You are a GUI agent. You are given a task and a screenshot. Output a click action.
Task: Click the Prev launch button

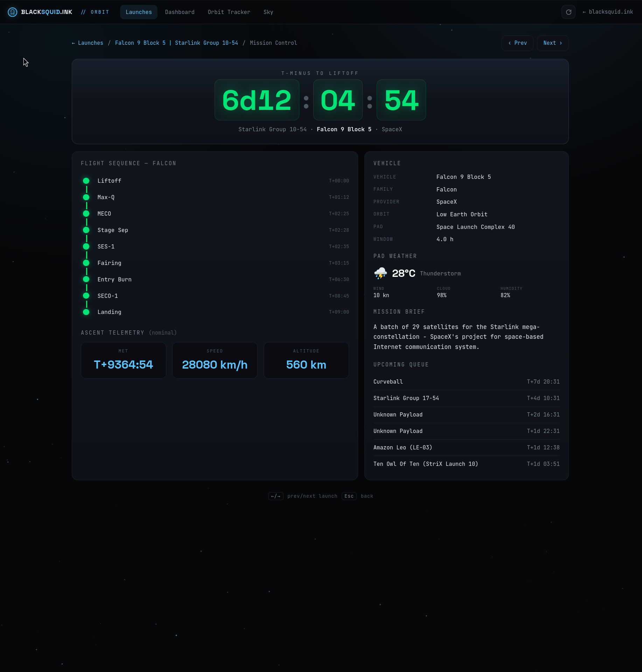(517, 43)
